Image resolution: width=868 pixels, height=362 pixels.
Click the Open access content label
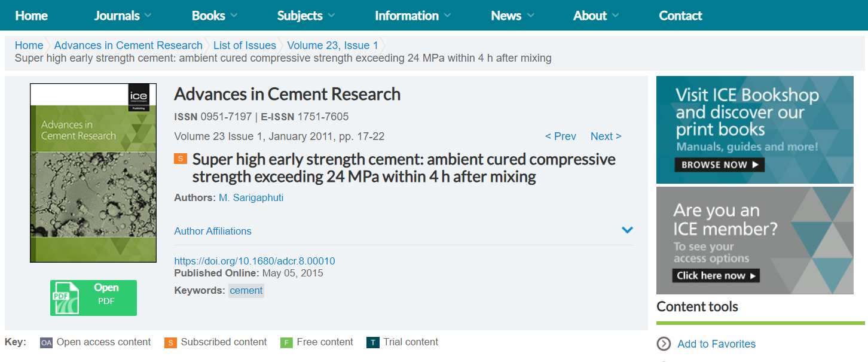click(x=103, y=342)
